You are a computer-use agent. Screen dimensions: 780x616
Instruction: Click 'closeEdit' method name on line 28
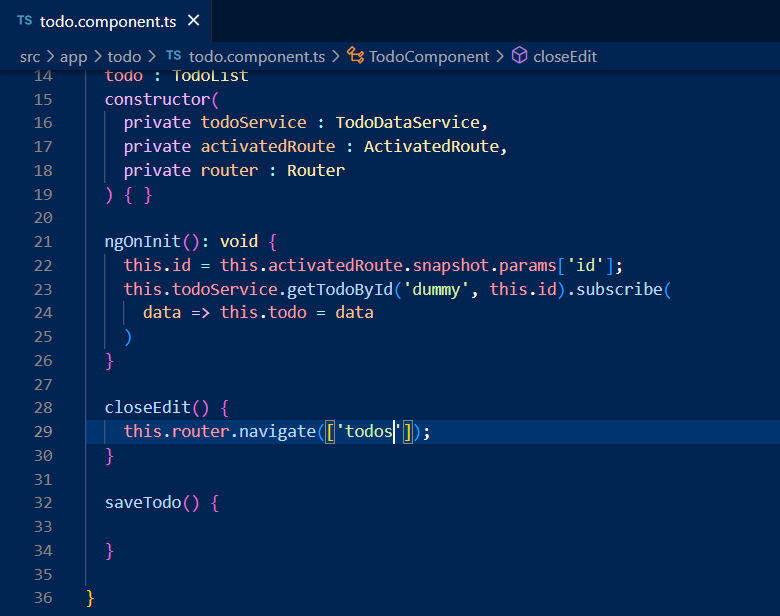tap(148, 408)
